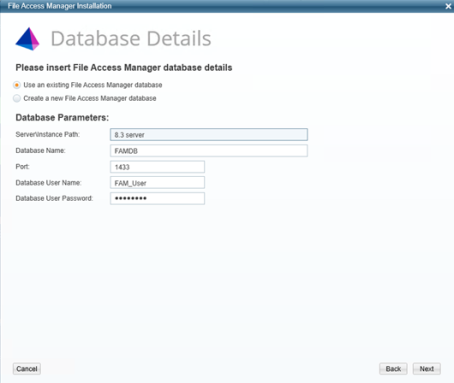Click the Database Name label
454x383 pixels.
click(x=40, y=150)
